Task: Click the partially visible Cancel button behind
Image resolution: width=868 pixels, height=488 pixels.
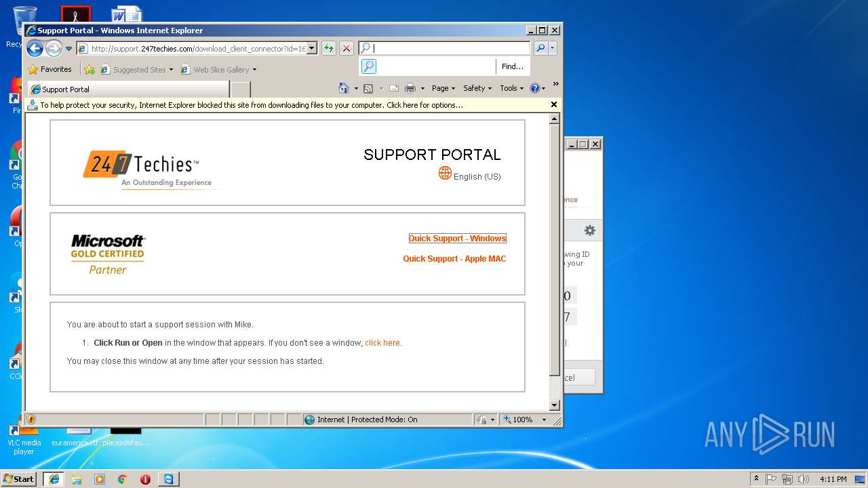Action: point(579,378)
